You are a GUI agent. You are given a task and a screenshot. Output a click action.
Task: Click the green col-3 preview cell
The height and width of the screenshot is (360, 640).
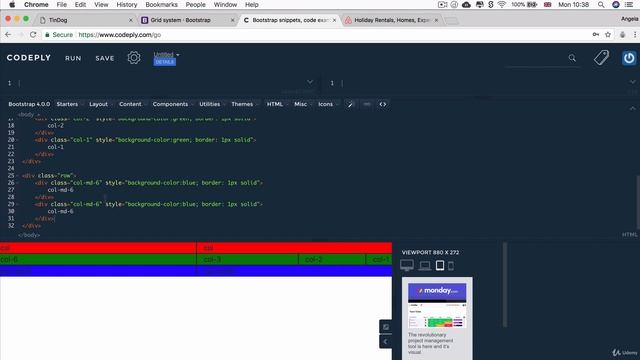pyautogui.click(x=247, y=259)
